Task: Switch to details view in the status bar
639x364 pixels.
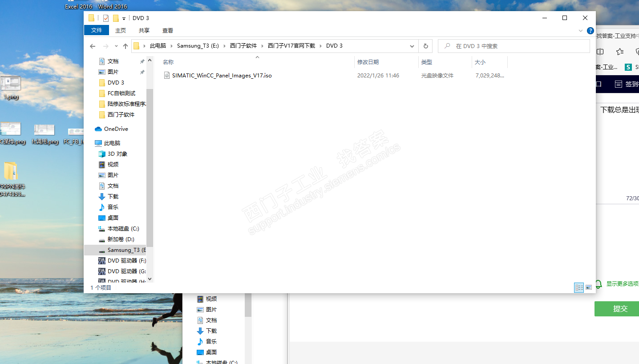Action: click(x=579, y=287)
